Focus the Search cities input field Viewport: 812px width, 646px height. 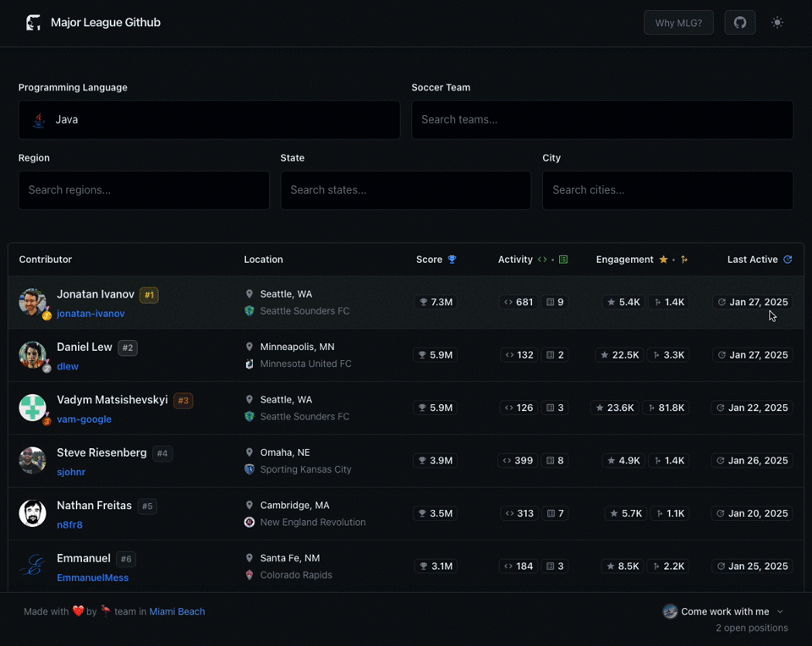click(x=667, y=190)
